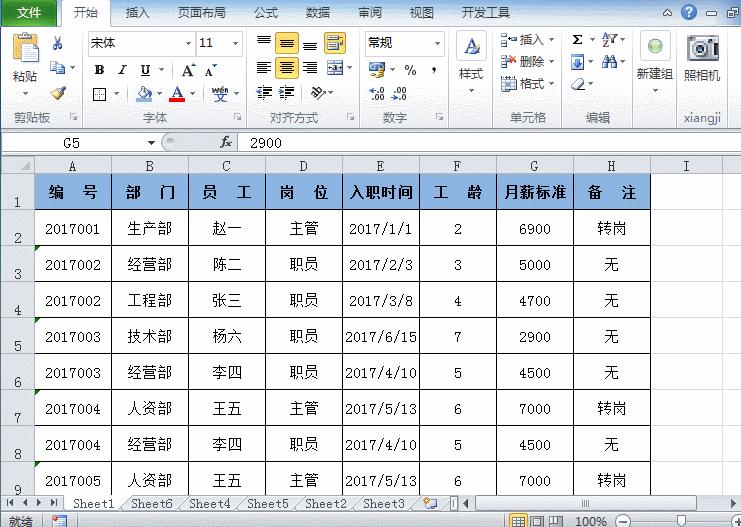Apply percent style

pos(410,70)
